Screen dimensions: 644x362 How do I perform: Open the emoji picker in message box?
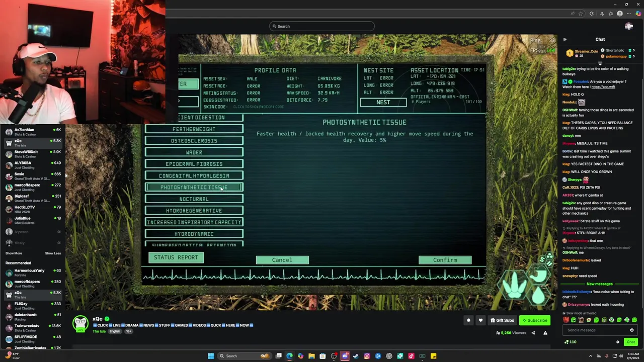pyautogui.click(x=632, y=330)
